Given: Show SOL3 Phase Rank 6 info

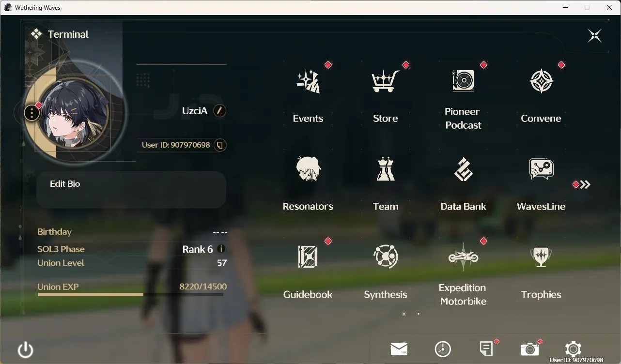Looking at the screenshot, I should point(221,249).
